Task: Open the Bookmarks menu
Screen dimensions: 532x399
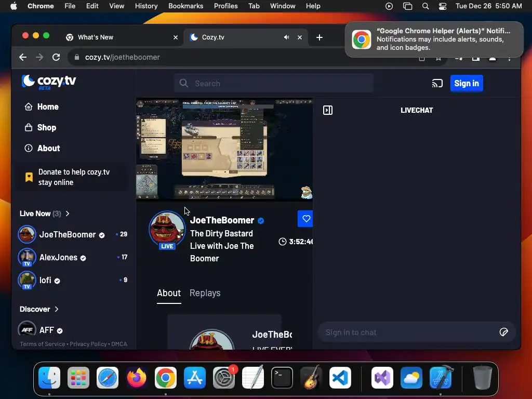Action: pos(185,6)
